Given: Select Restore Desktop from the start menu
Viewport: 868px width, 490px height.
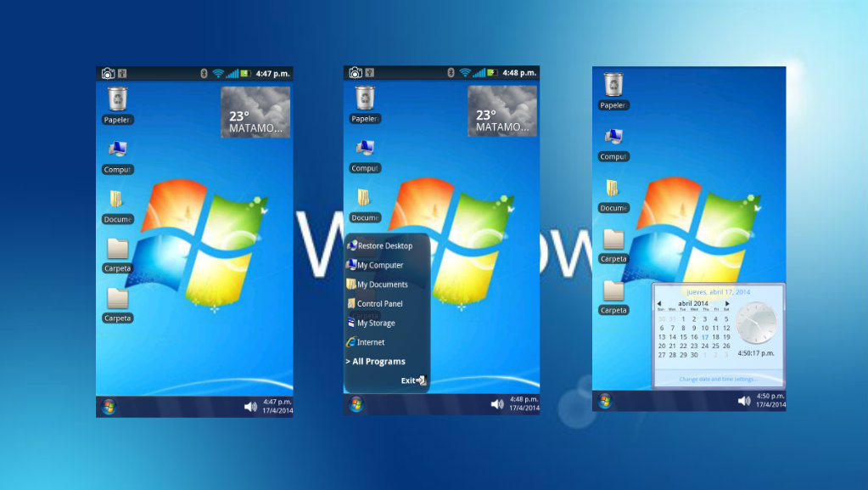Looking at the screenshot, I should click(384, 246).
